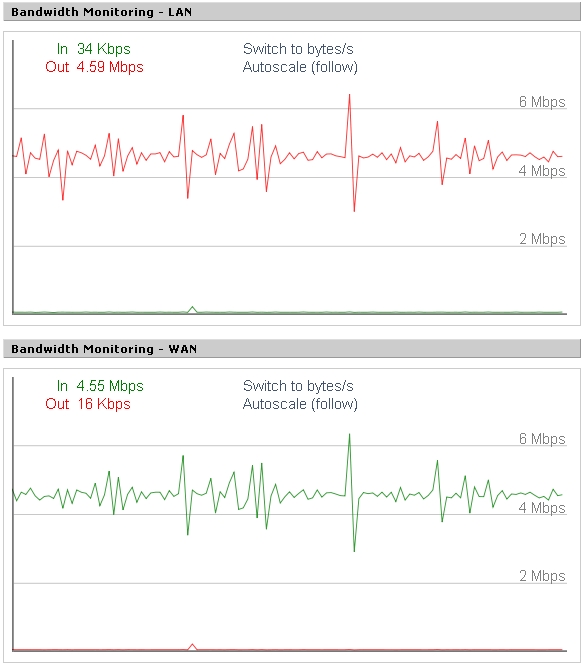The height and width of the screenshot is (671, 583).
Task: Click the LAN 'In 34 Kbps' reading
Action: point(93,49)
